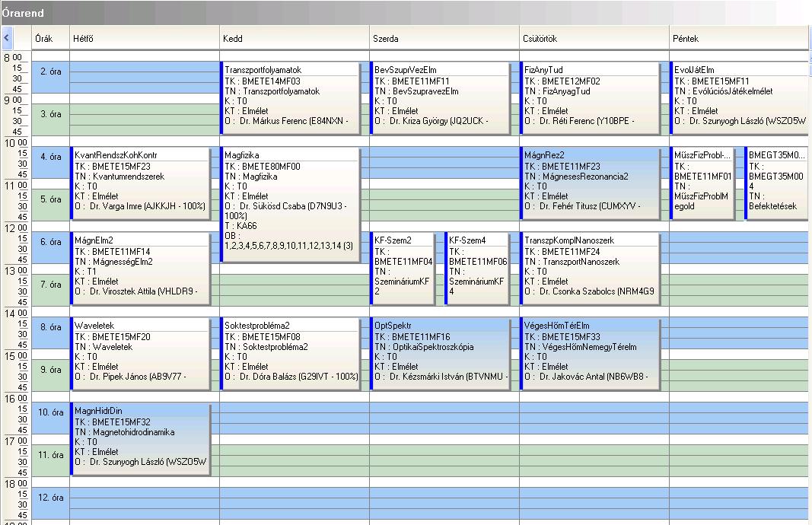Open the TranszpKomplNanoszerk course entry
This screenshot has height=525, width=812.
(x=591, y=269)
